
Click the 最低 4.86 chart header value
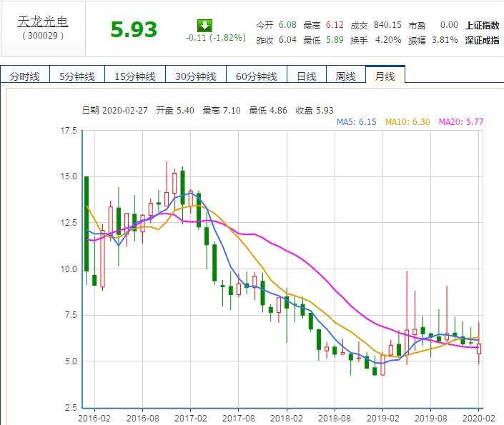[x=268, y=111]
